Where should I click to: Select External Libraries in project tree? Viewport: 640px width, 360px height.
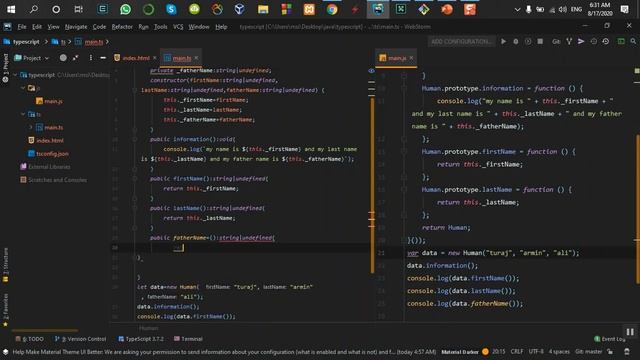coord(45,167)
